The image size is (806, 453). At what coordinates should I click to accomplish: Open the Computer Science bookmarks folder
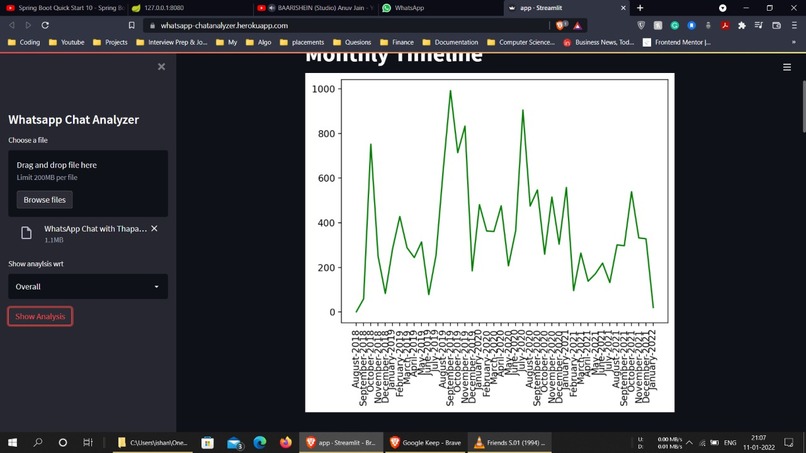521,42
